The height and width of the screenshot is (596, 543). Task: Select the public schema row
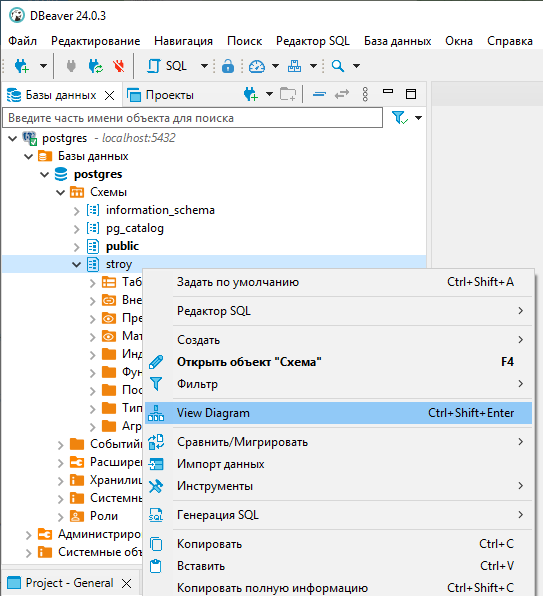pyautogui.click(x=122, y=246)
